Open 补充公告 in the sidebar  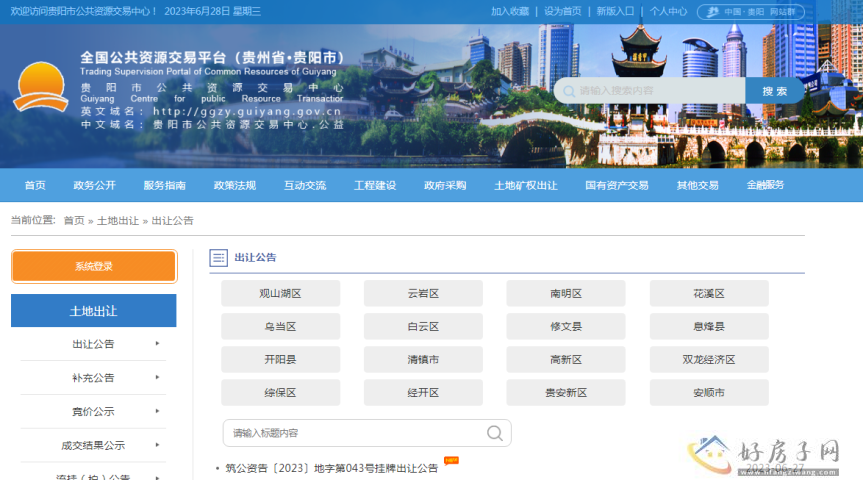click(93, 378)
